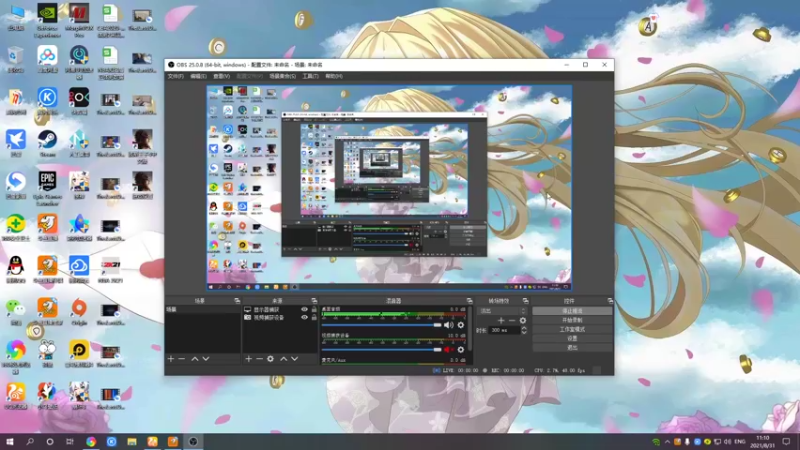Select the Video Capture Device row in Sources
Viewport: 800px width, 450px height.
(280, 317)
